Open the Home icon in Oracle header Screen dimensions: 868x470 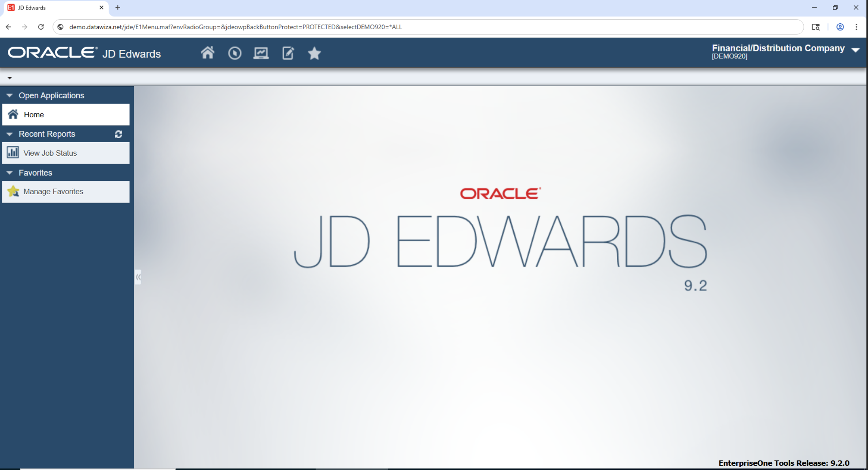pyautogui.click(x=207, y=53)
